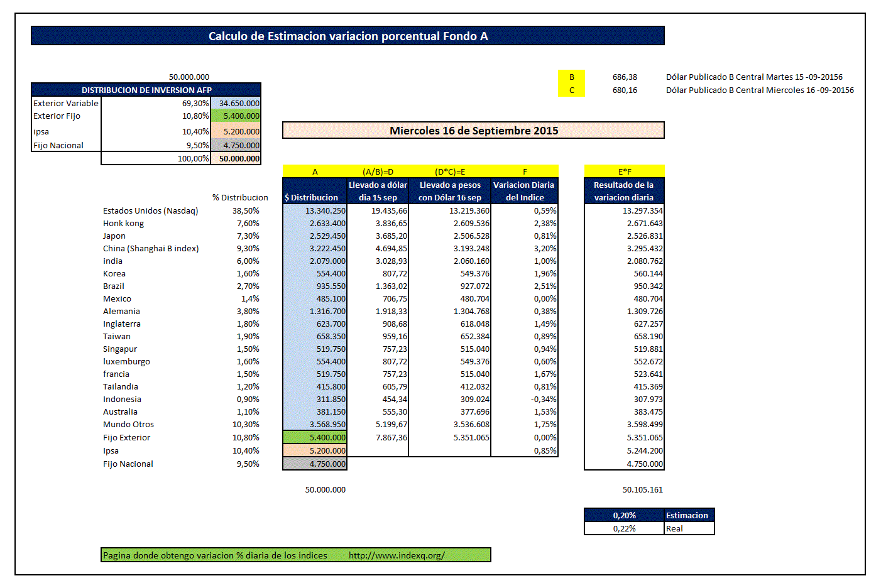Click the yellow "E*F" formula cell
881x588 pixels.
click(624, 171)
